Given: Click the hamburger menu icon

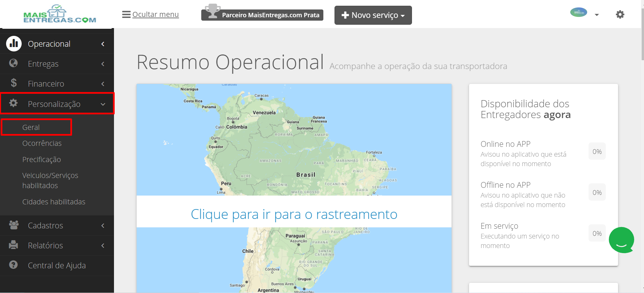Looking at the screenshot, I should tap(126, 15).
